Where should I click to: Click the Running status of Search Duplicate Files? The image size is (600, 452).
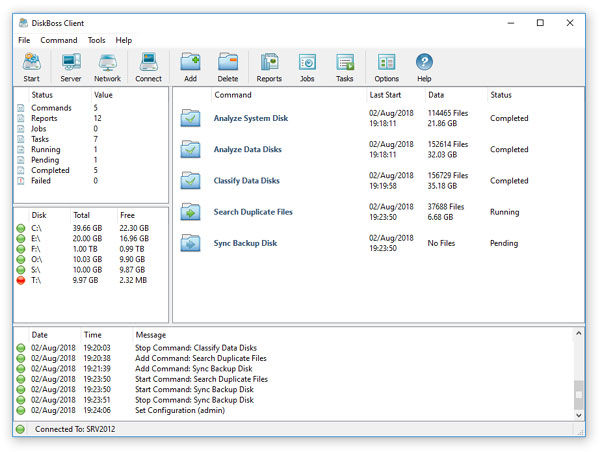(504, 212)
